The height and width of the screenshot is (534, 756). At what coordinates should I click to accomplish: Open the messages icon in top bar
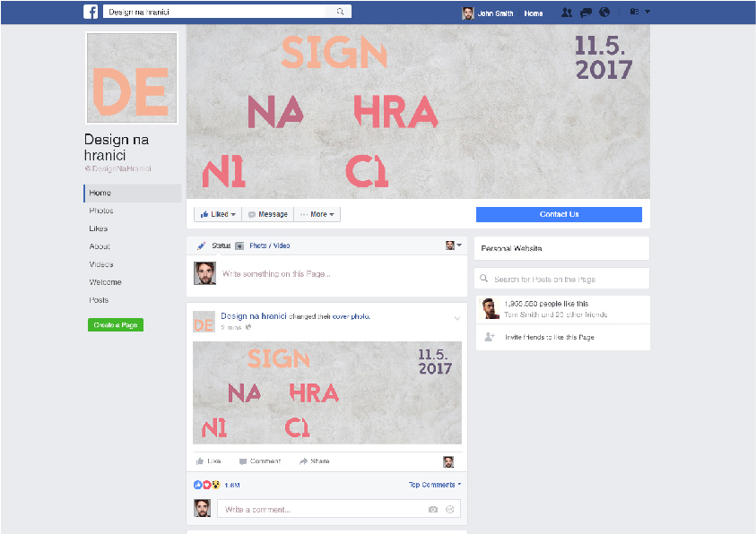click(586, 13)
